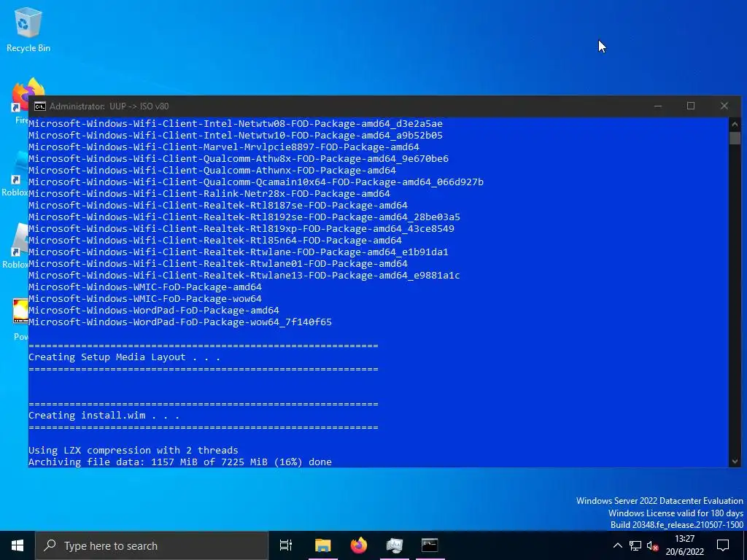Click 'Using LZX compression with 2 threads'
747x560 pixels.
coord(133,450)
